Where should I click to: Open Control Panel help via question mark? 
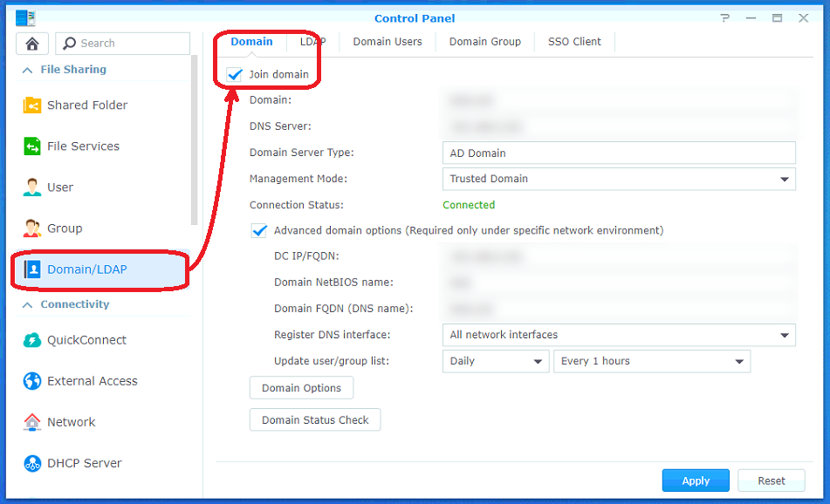(x=725, y=17)
